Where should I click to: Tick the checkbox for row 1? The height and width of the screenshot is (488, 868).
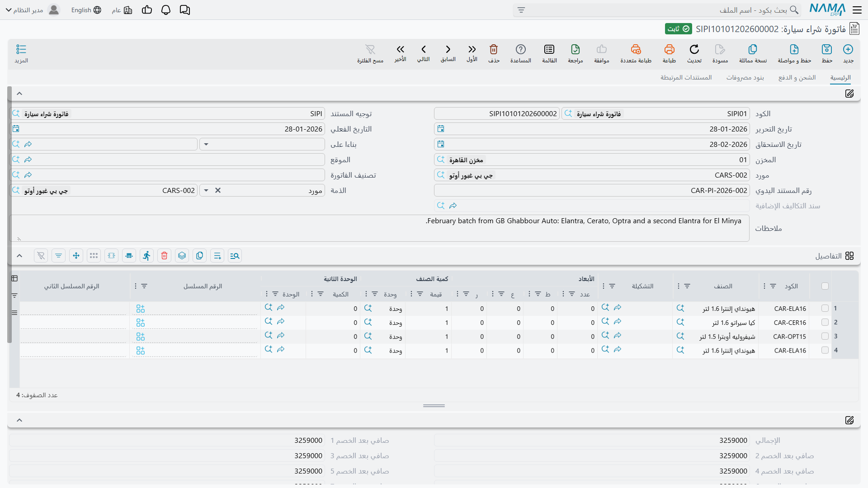(825, 308)
